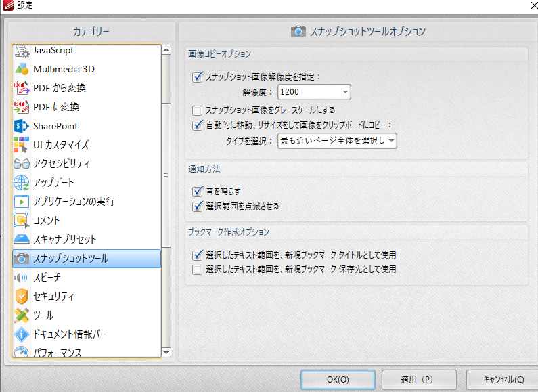This screenshot has height=392, width=538.
Task: Uncheck 選択範囲を点滅させる checkbox
Action: [198, 206]
